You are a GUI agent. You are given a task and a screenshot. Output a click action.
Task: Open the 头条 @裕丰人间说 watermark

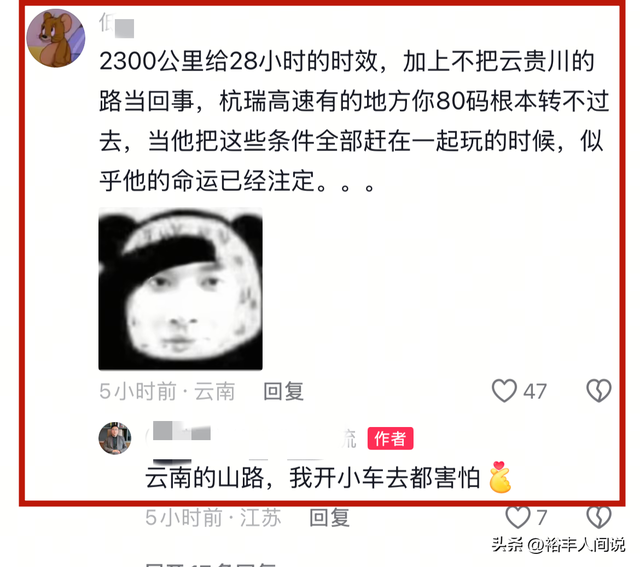pyautogui.click(x=558, y=545)
